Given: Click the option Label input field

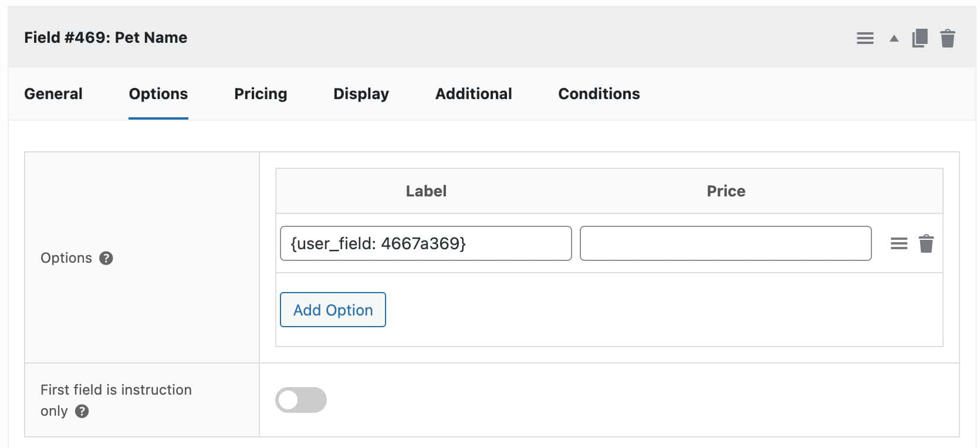Looking at the screenshot, I should (x=425, y=243).
